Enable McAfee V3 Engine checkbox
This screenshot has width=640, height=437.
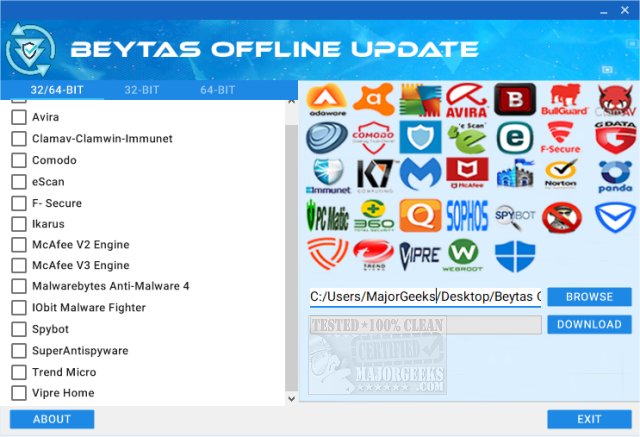coord(19,266)
